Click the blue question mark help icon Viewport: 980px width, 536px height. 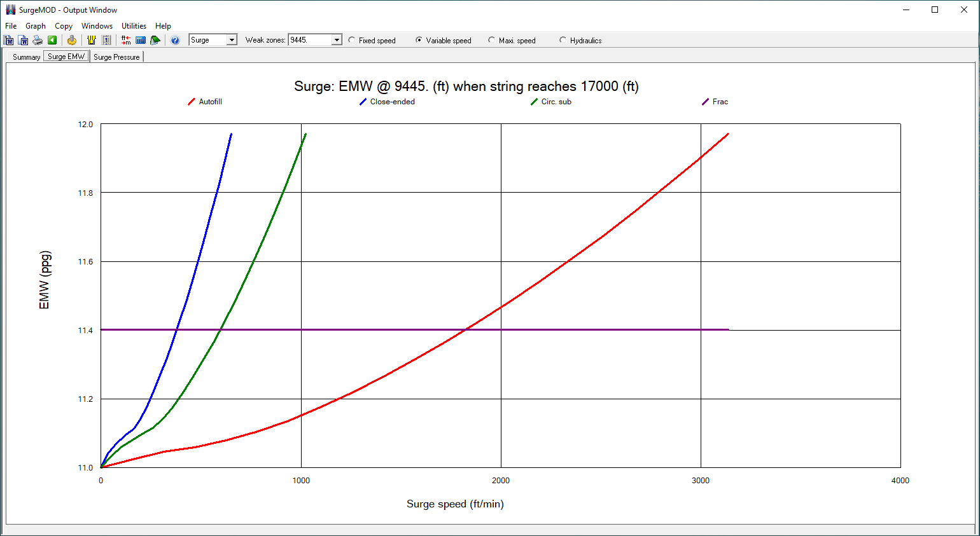click(x=175, y=40)
